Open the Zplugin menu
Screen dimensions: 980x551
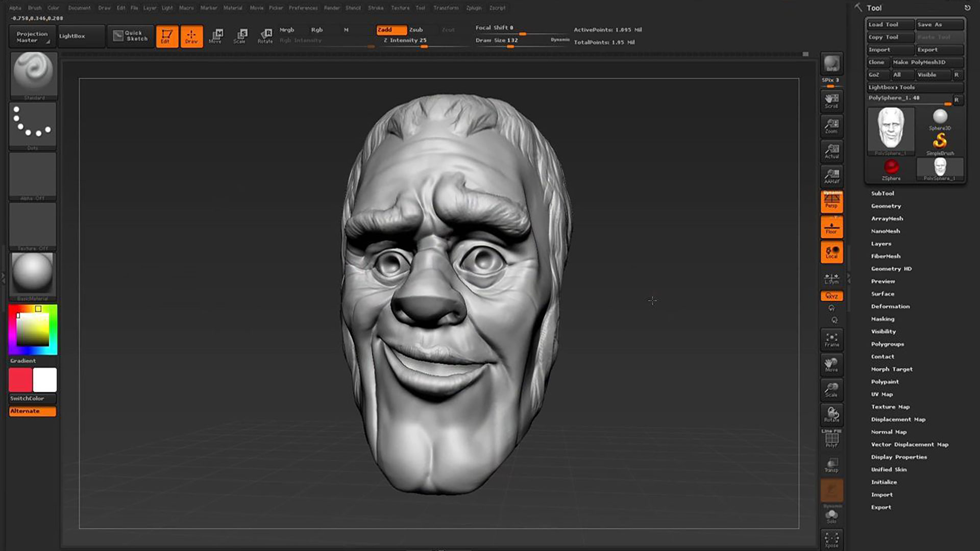click(474, 8)
